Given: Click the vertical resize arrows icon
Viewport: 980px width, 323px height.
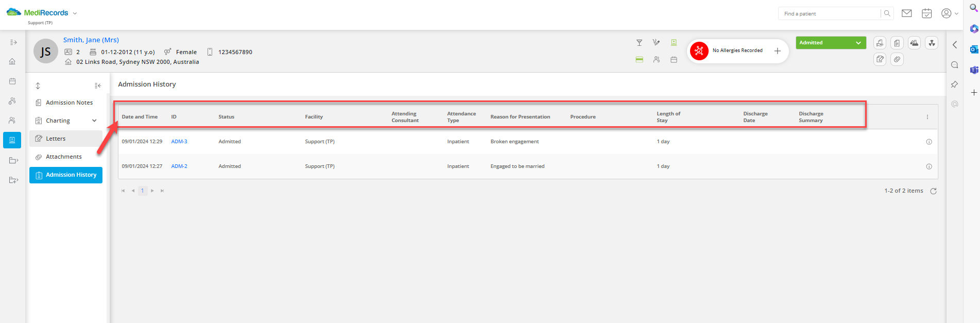Looking at the screenshot, I should (x=38, y=86).
